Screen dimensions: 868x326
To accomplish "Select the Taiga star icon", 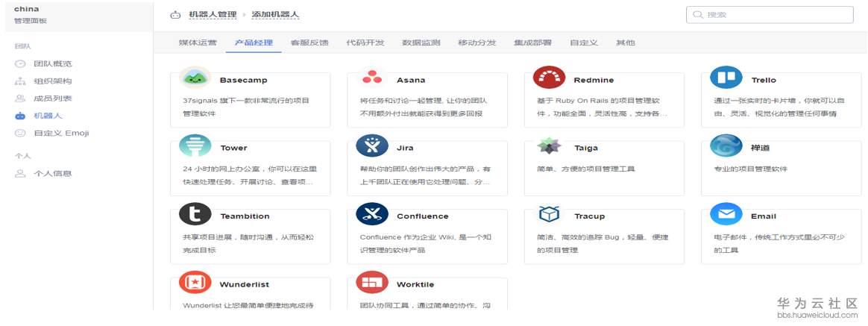I will click(x=549, y=146).
